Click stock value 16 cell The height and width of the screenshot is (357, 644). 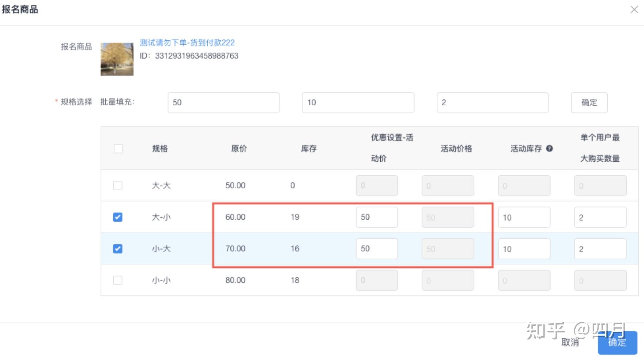click(x=295, y=249)
